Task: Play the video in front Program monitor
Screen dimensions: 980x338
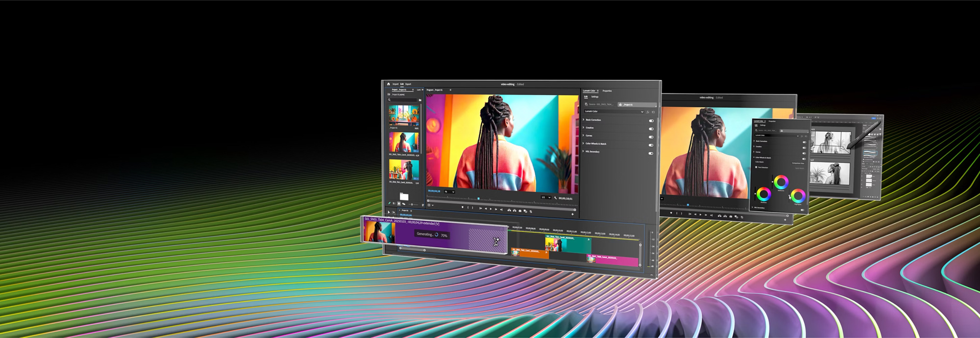Action: pos(490,209)
